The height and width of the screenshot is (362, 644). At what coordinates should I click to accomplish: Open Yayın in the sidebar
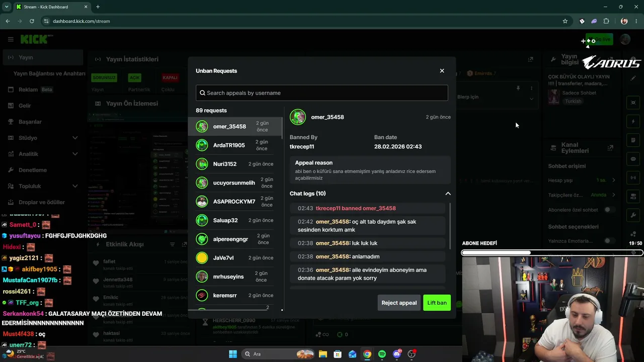pyautogui.click(x=42, y=57)
